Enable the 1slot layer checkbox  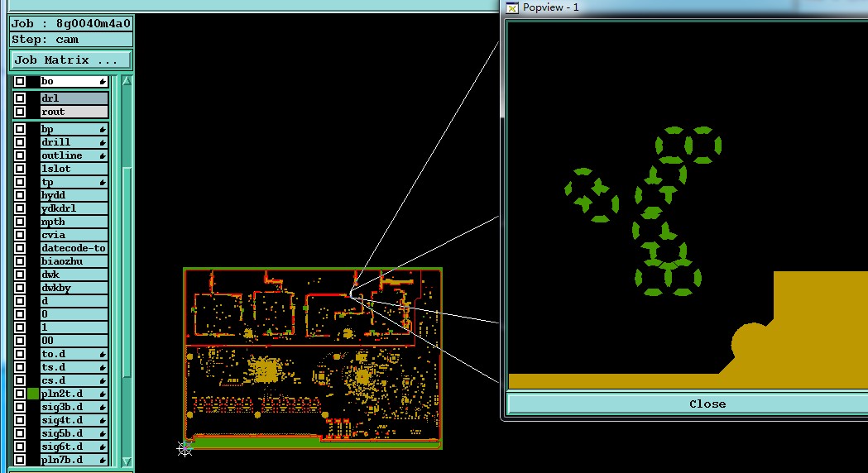coord(20,169)
